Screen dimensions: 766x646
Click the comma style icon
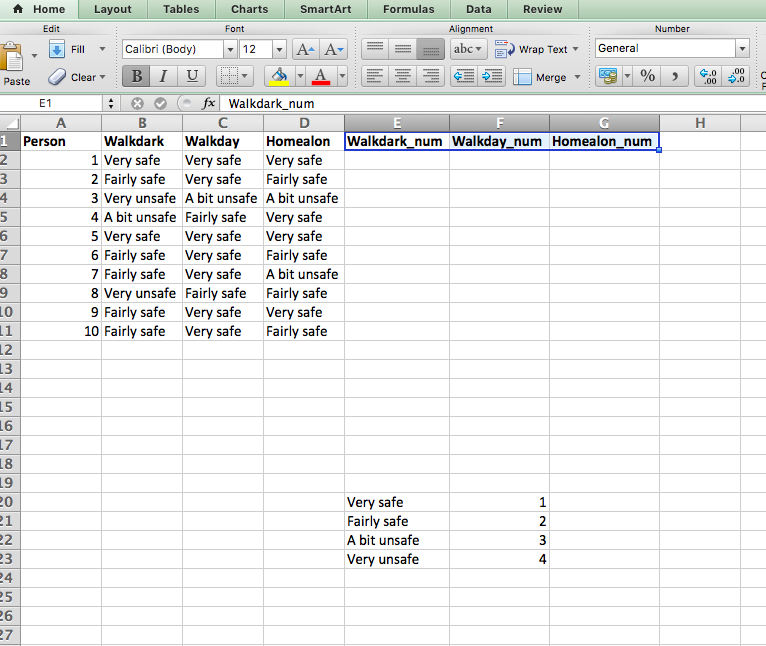pos(676,76)
